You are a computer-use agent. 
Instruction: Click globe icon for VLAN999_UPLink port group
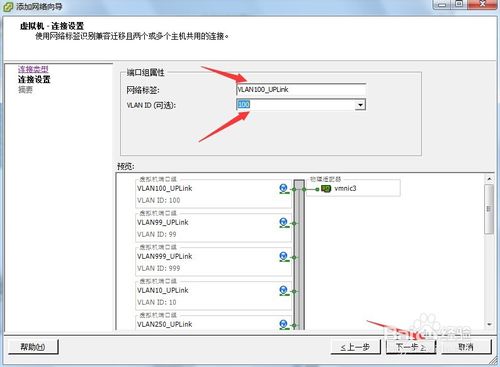click(283, 256)
